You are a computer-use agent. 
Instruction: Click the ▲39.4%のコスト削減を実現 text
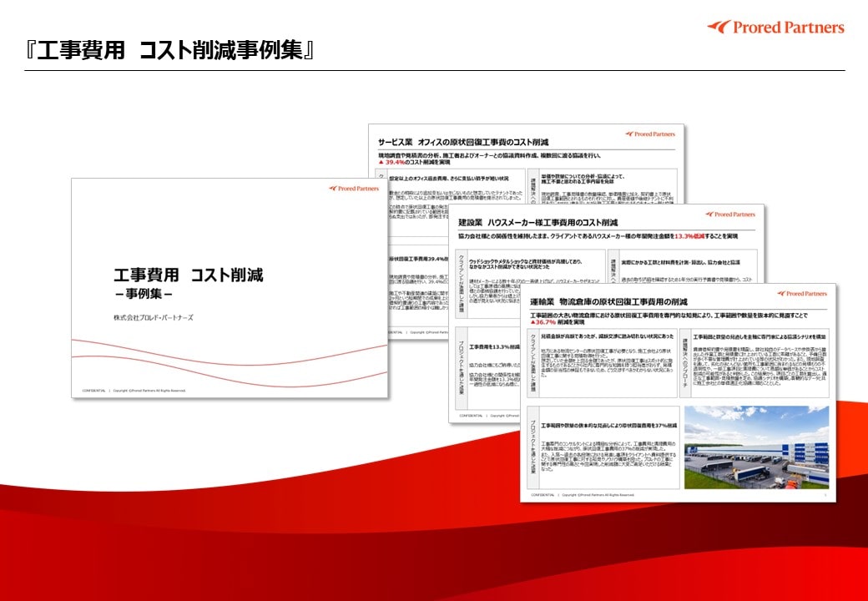click(x=414, y=163)
